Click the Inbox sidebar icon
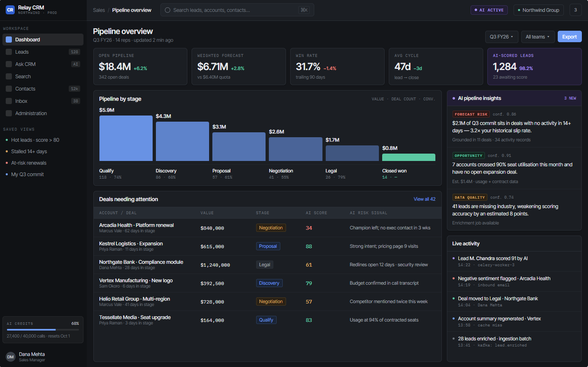This screenshot has width=588, height=367. pos(9,101)
